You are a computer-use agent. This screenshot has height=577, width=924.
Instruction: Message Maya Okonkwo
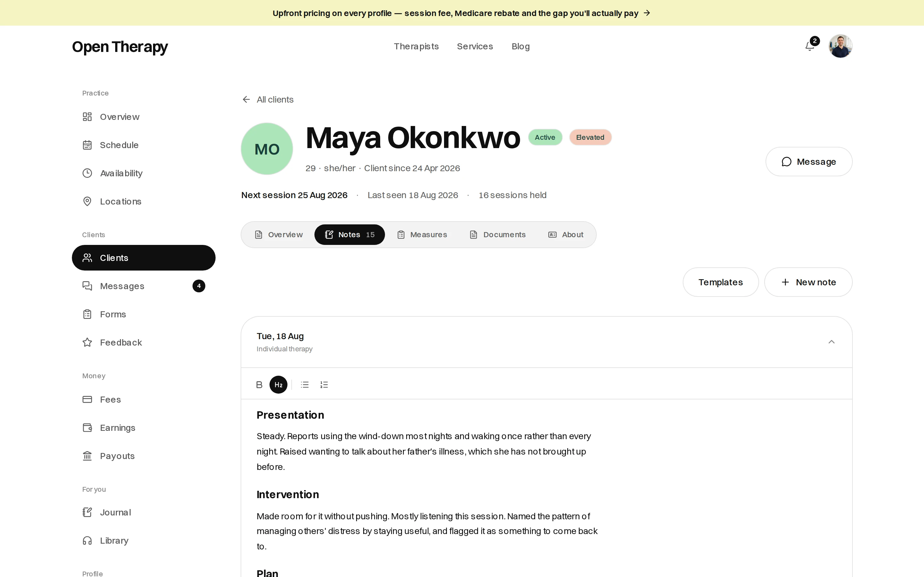809,162
